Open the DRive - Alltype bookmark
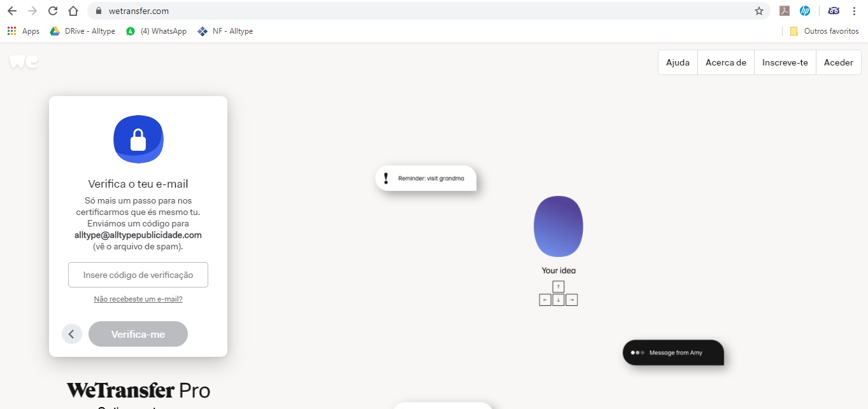This screenshot has width=868, height=409. (x=83, y=31)
